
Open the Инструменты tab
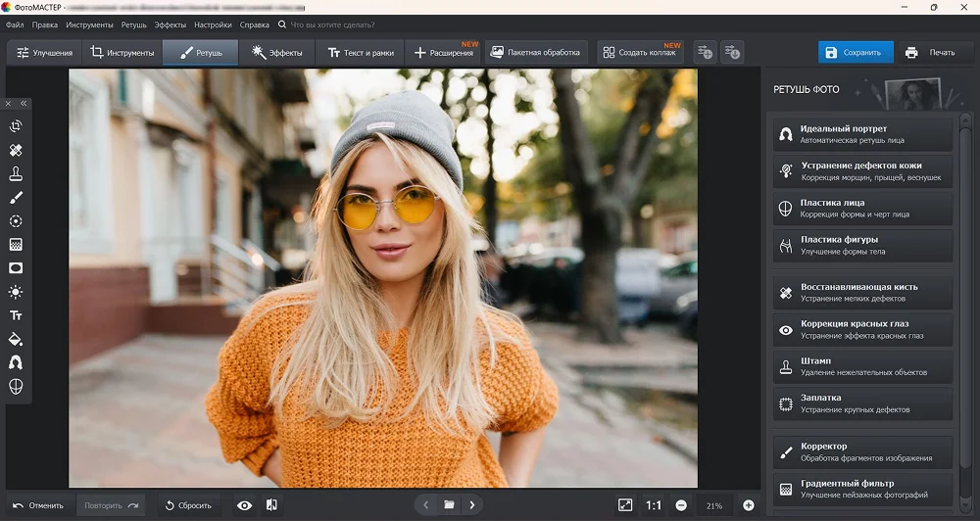tap(122, 53)
